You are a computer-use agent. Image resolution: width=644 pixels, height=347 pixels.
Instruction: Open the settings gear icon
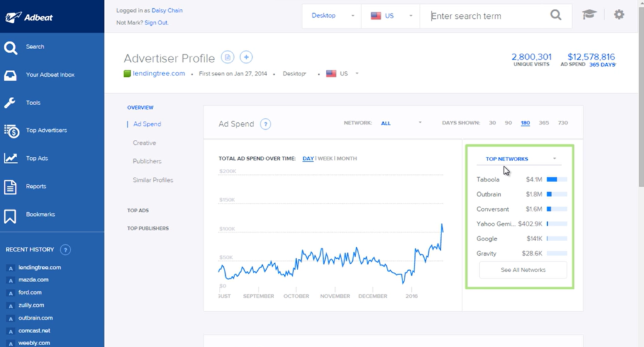(619, 14)
